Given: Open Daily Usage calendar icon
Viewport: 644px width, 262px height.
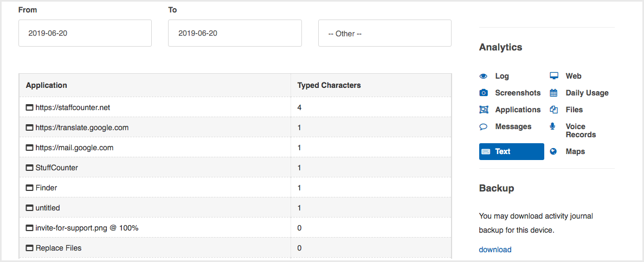Looking at the screenshot, I should click(553, 93).
